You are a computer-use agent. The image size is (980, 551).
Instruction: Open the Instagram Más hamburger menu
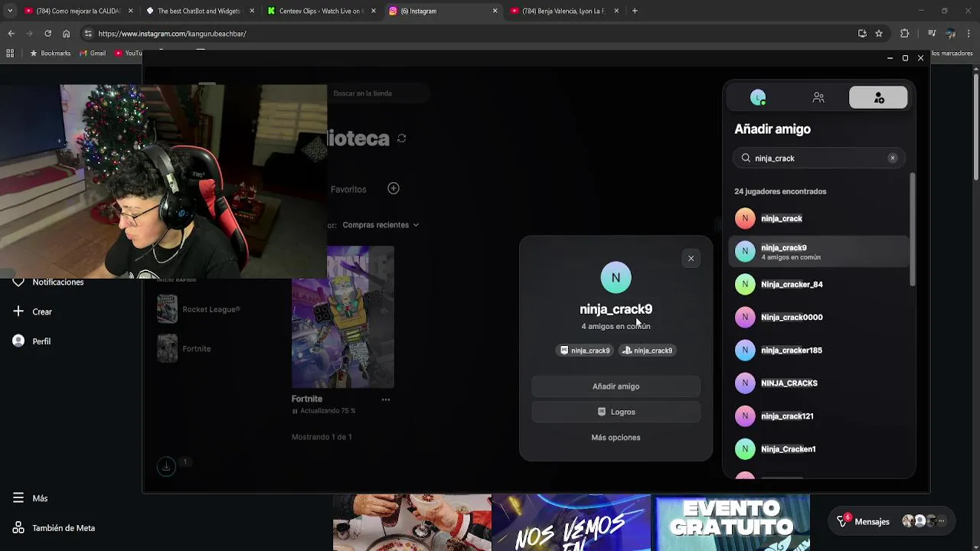pyautogui.click(x=18, y=498)
